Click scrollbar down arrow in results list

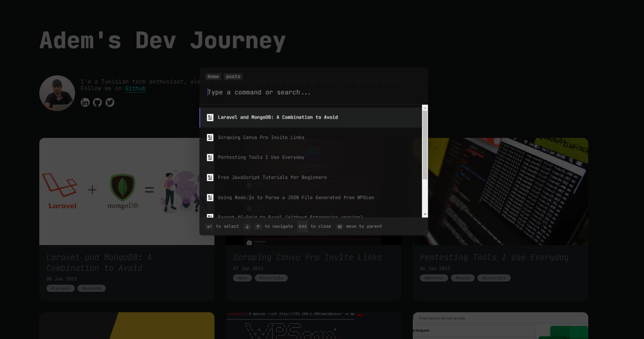(425, 214)
